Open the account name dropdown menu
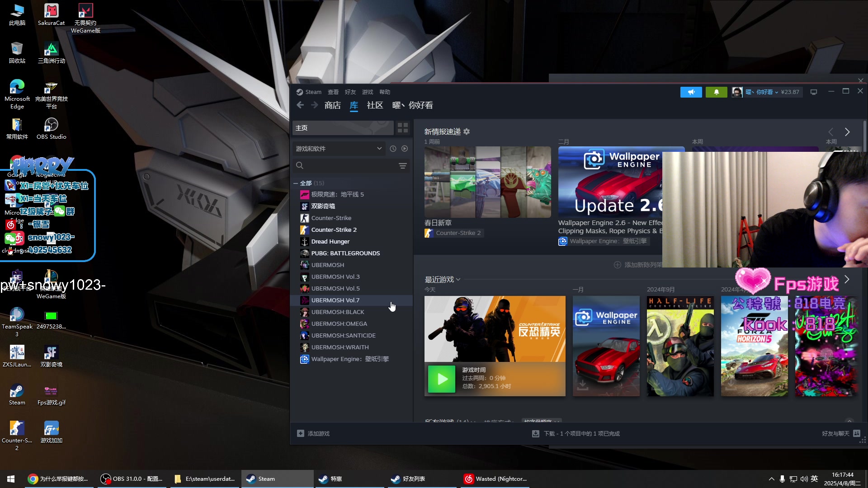 (x=762, y=92)
